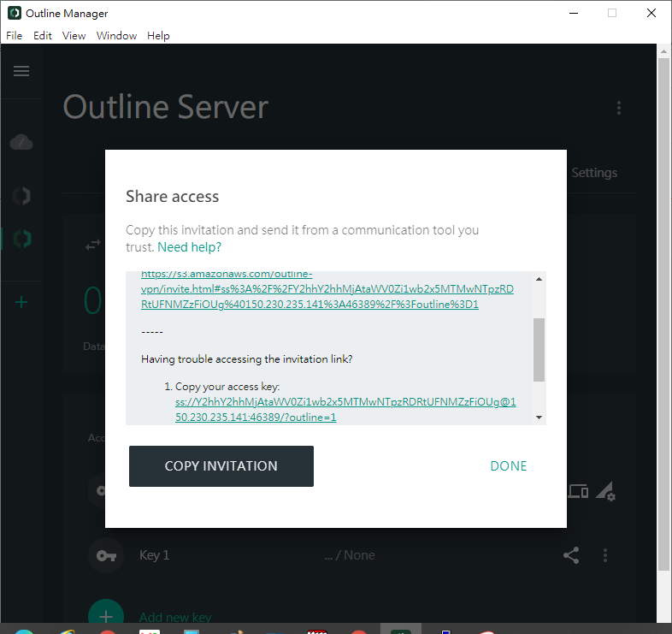Viewport: 672px width, 634px height.
Task: Click the Key 1 key icon
Action: [106, 555]
